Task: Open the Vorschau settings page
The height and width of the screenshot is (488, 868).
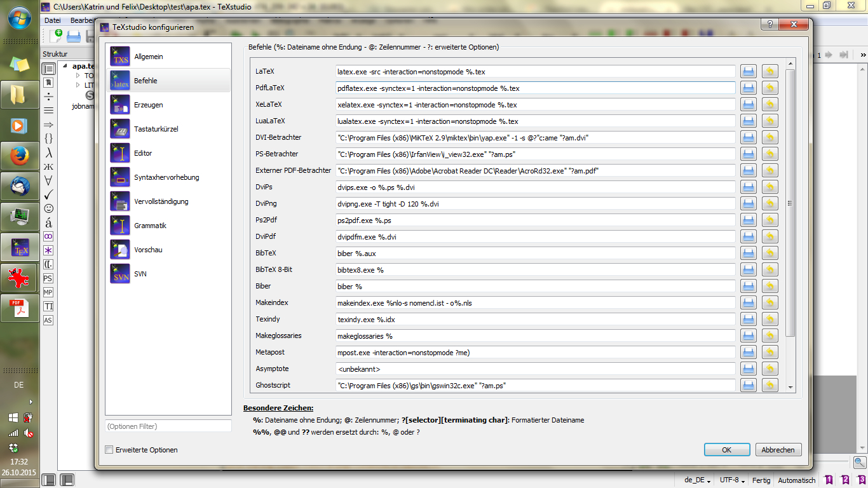Action: (x=168, y=250)
